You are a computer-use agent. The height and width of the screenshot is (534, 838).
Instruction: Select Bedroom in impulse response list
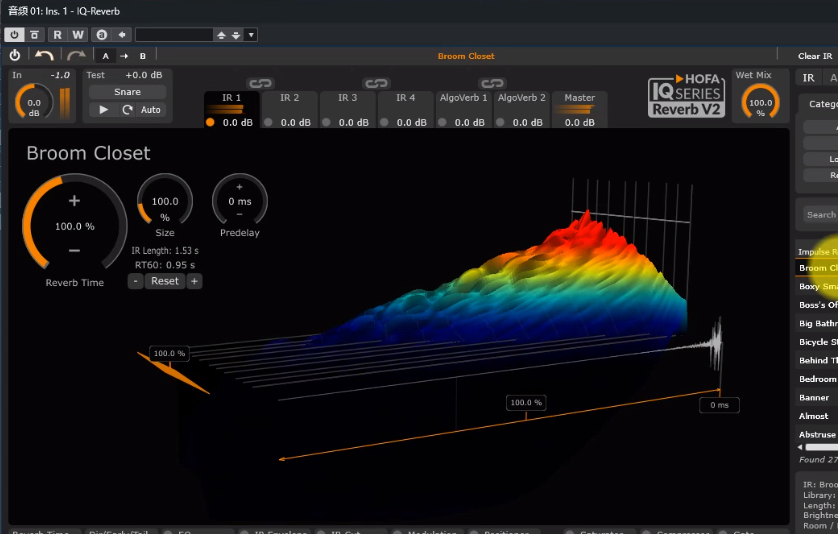(818, 379)
